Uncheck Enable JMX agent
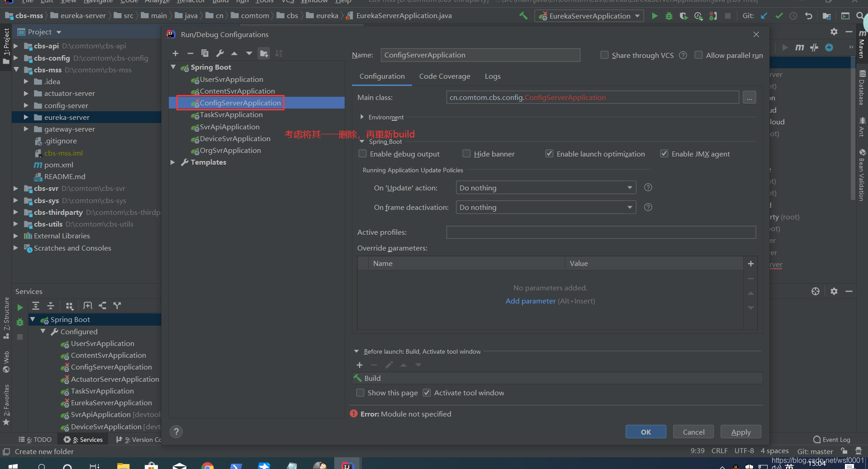The width and height of the screenshot is (868, 469). (x=664, y=154)
